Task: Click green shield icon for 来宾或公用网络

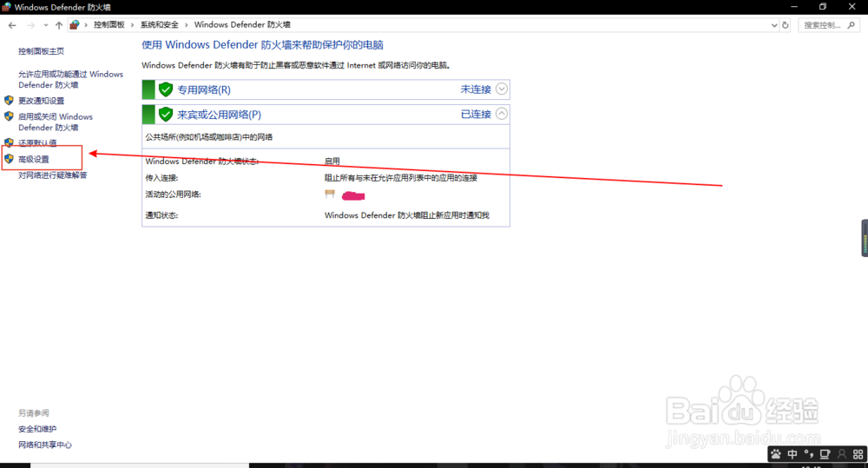Action: click(166, 114)
